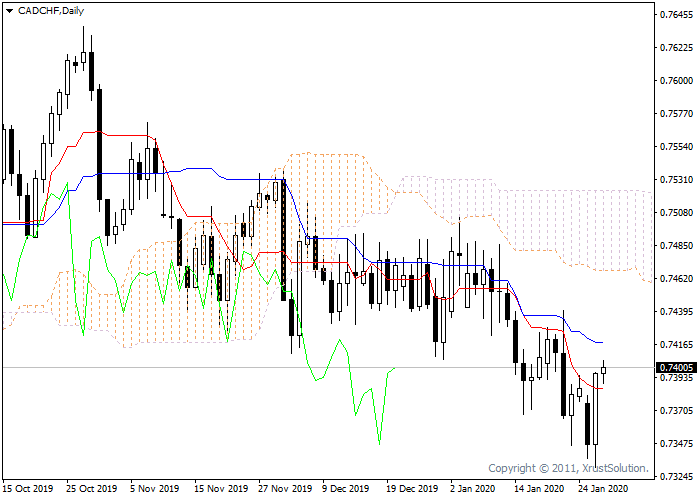Click the current price label 0.74005

point(676,367)
